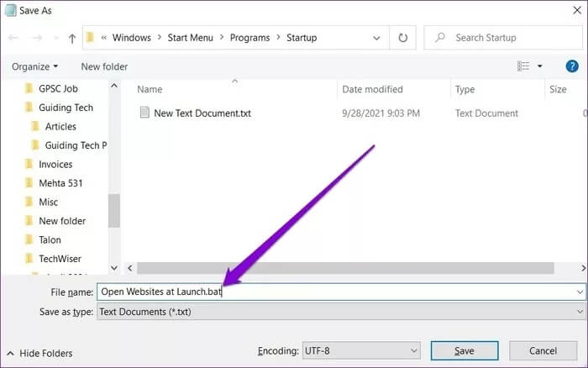The height and width of the screenshot is (368, 588).
Task: Sort by Name column header
Action: pyautogui.click(x=150, y=89)
